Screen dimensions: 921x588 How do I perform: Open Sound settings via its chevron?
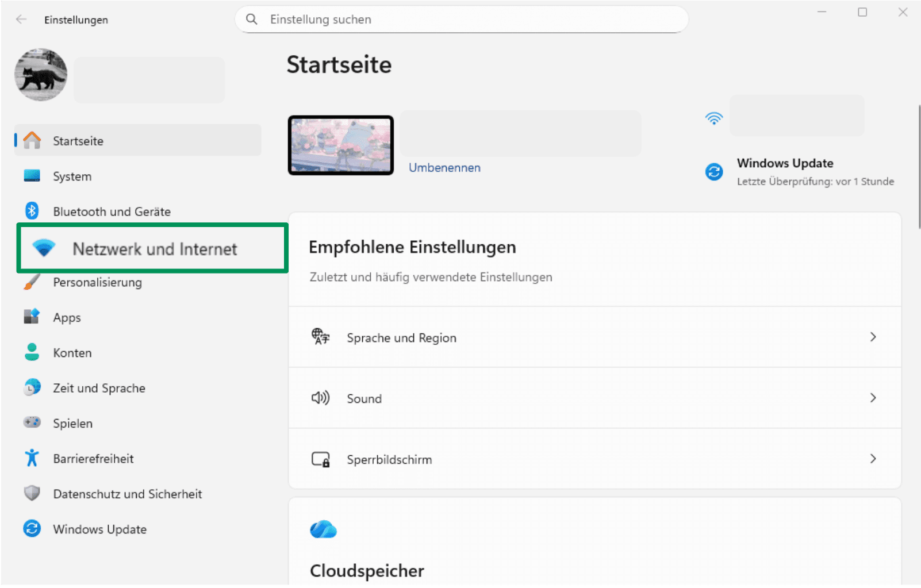(873, 398)
